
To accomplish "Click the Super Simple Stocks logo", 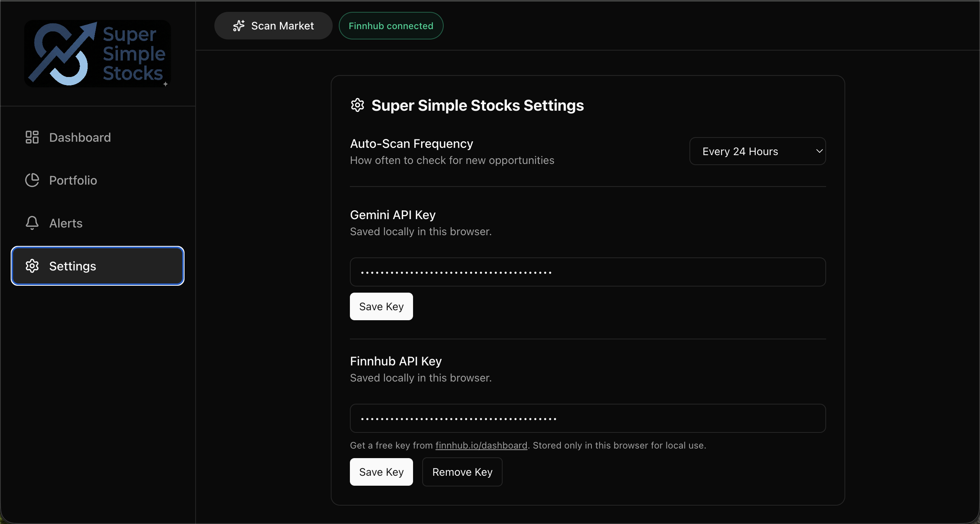I will (98, 54).
